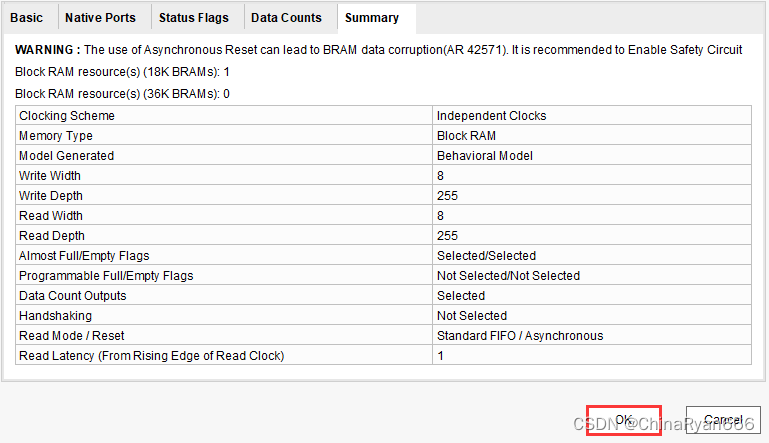Click the 18K BRAMs resource line

pyautogui.click(x=122, y=72)
